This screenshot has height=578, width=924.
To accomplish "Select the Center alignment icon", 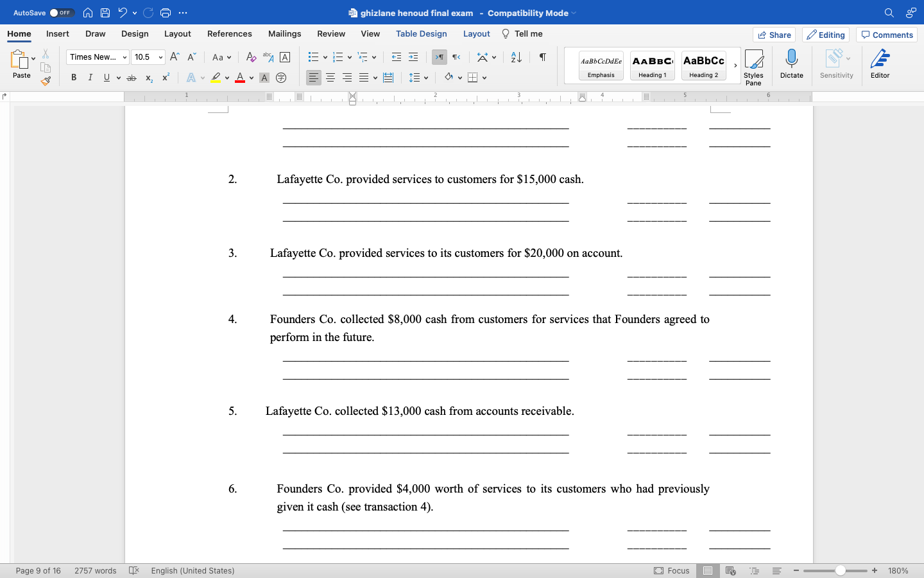I will pyautogui.click(x=330, y=78).
